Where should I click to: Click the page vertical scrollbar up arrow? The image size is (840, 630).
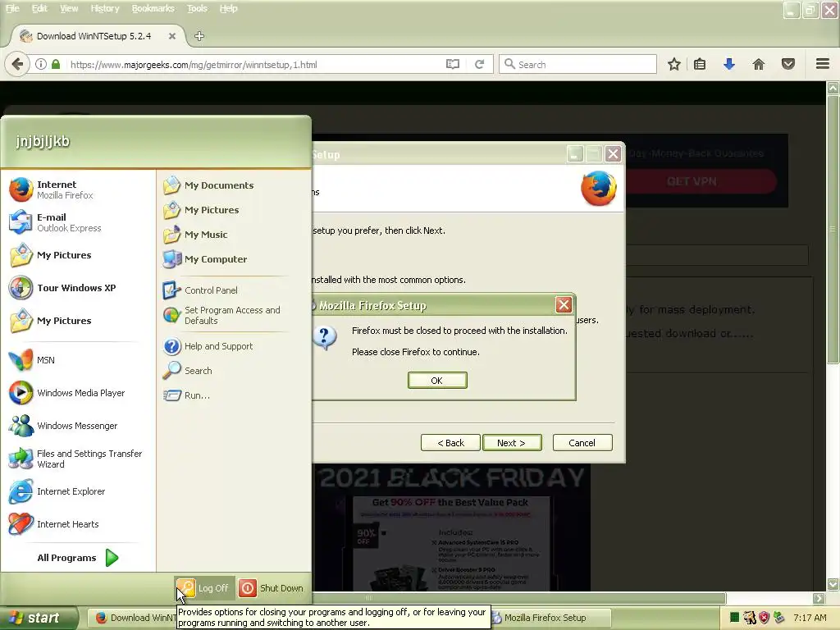click(x=833, y=89)
